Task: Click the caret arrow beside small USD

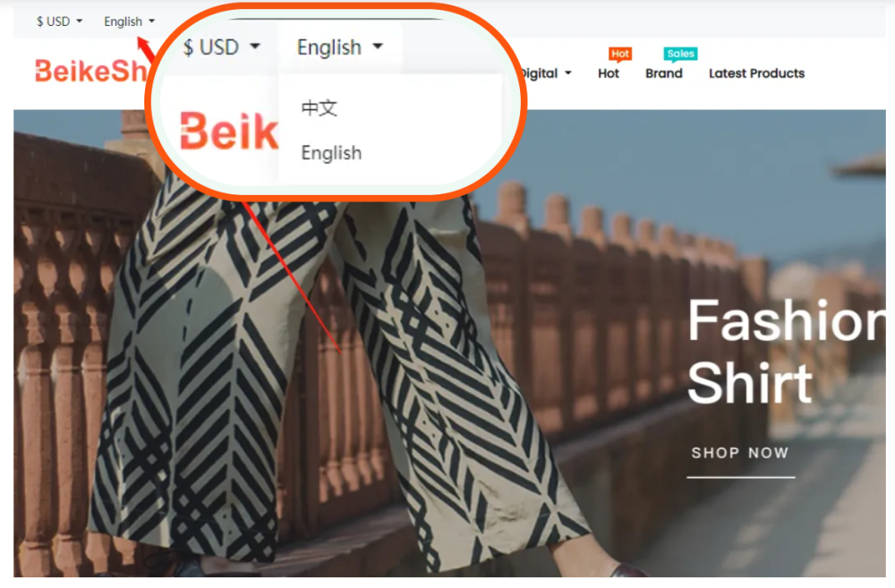Action: [80, 21]
